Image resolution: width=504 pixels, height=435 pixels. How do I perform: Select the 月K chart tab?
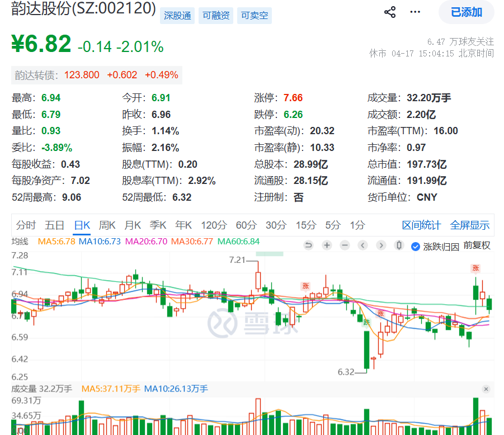(x=133, y=225)
